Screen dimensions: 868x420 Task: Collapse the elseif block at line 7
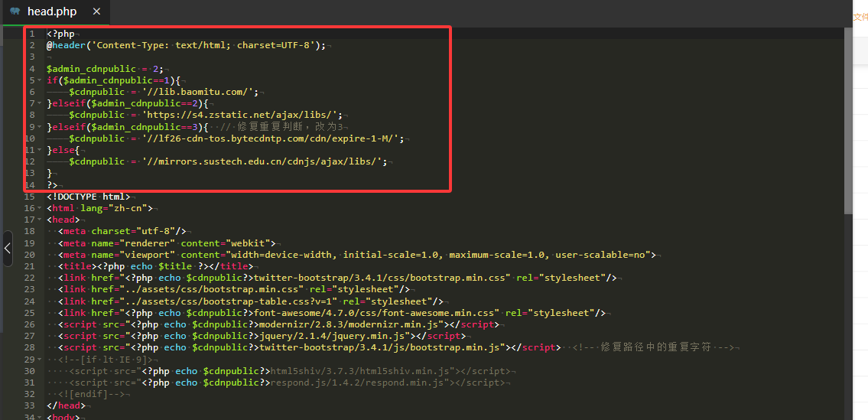[x=40, y=103]
